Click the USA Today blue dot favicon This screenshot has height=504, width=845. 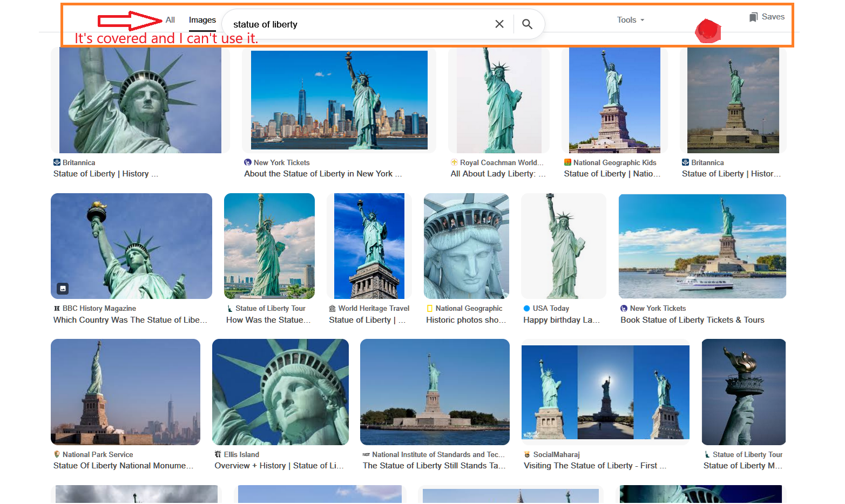526,308
